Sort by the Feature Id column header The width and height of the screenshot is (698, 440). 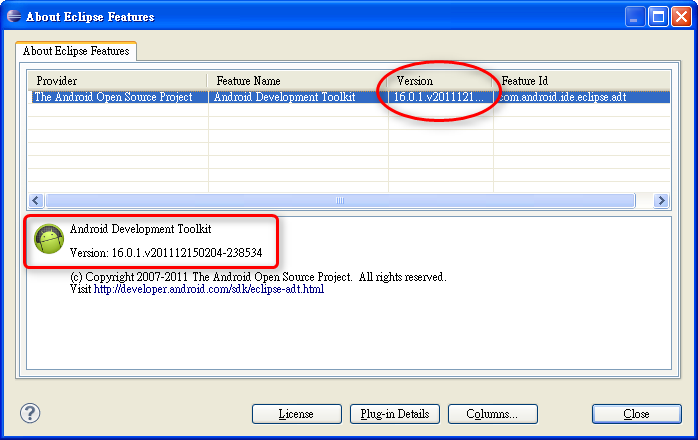(x=582, y=81)
